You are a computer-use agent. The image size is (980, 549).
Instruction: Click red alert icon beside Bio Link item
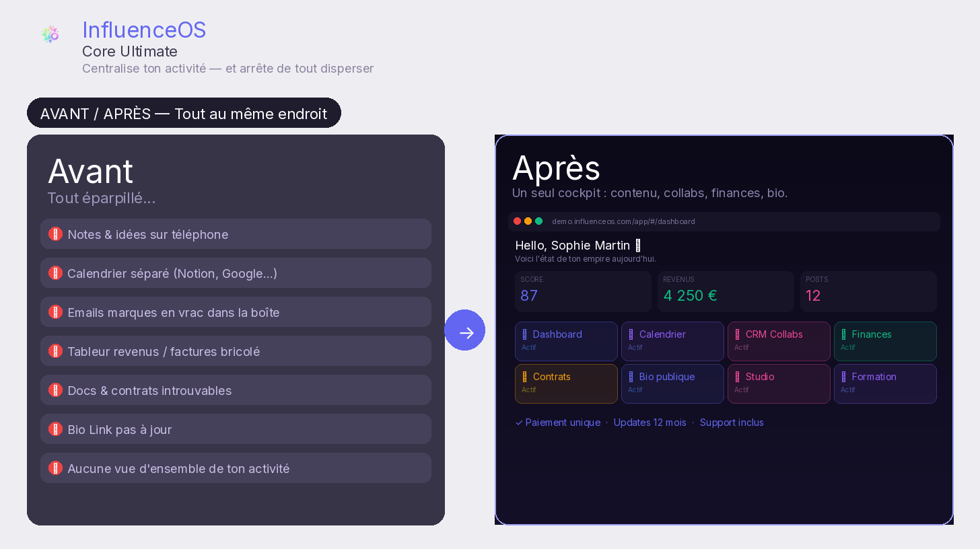click(56, 429)
